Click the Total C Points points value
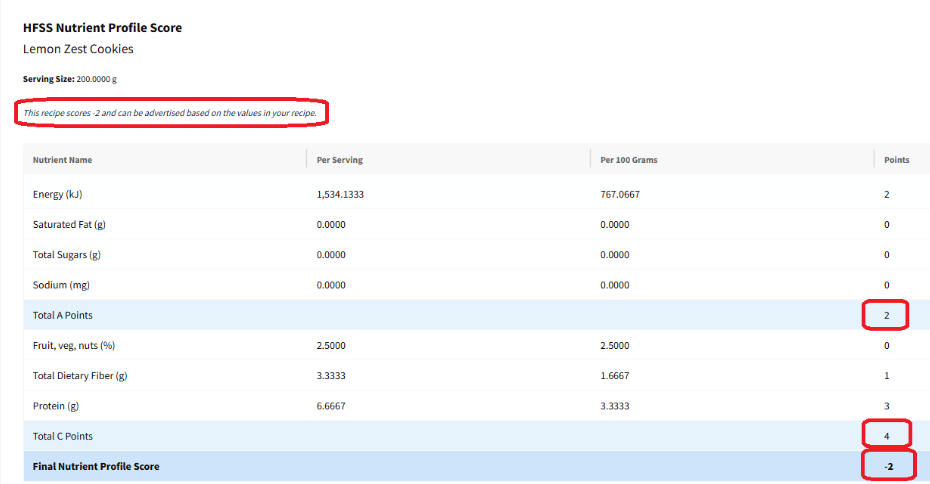 886,436
